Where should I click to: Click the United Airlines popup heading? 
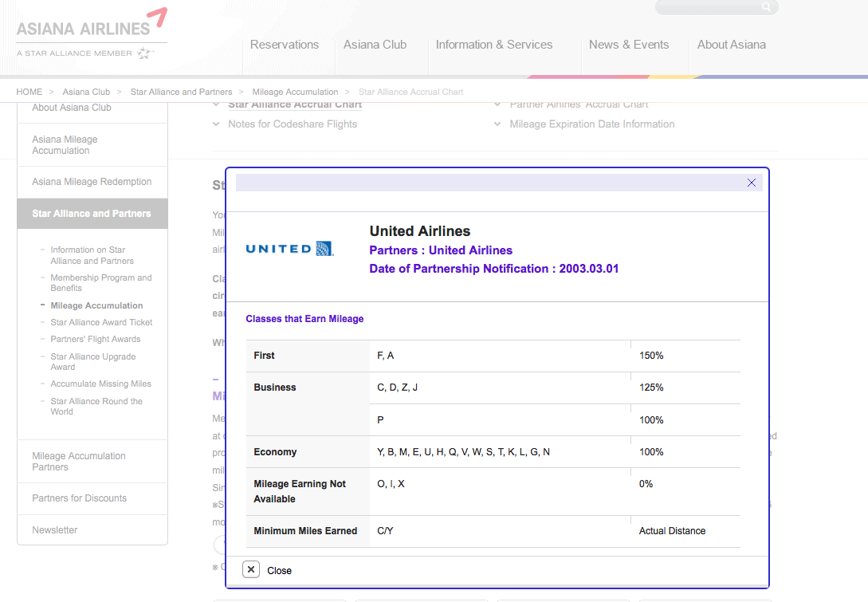419,231
